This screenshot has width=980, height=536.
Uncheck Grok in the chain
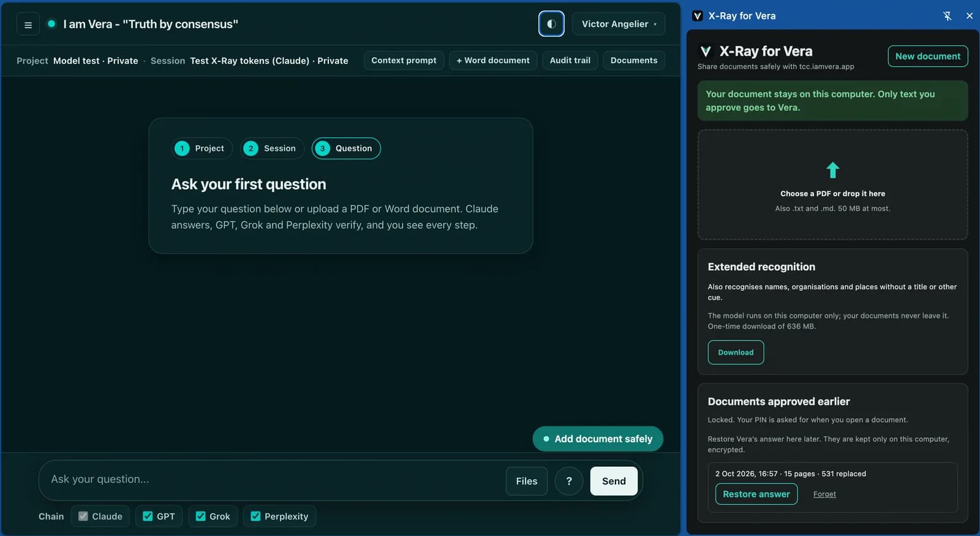pos(200,516)
